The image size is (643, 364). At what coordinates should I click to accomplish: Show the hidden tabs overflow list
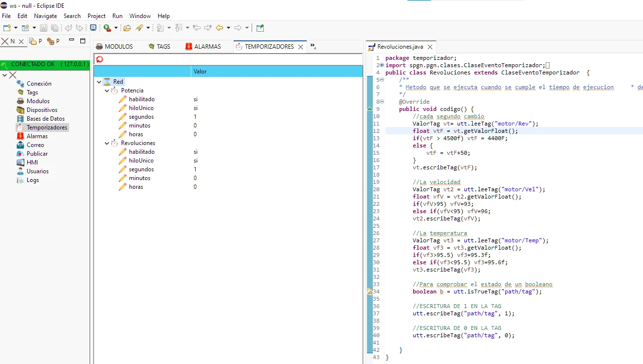[x=313, y=47]
